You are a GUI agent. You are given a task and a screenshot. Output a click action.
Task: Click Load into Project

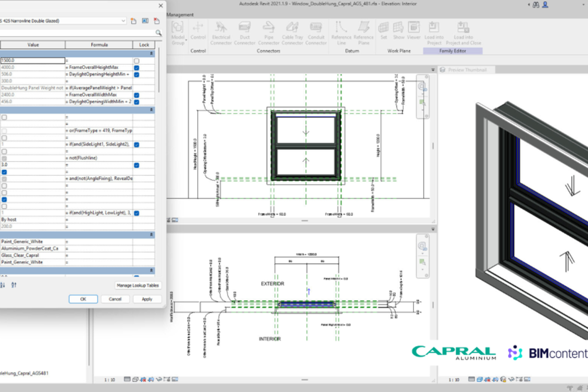click(x=434, y=33)
